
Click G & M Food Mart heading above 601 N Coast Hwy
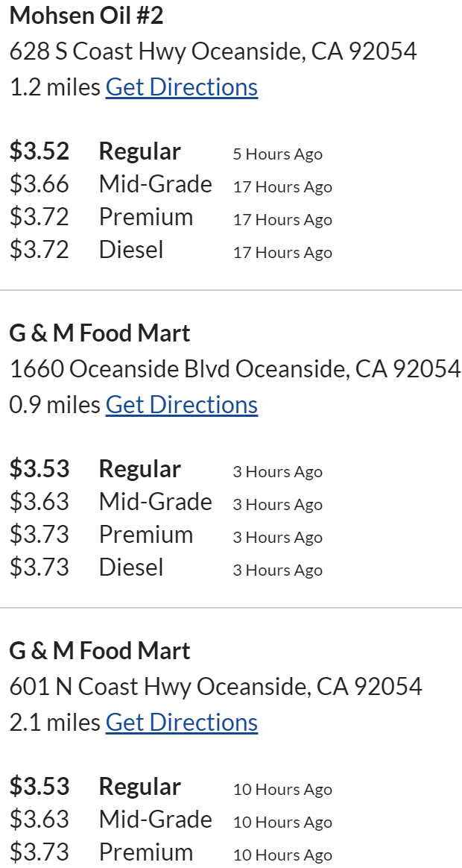[100, 650]
